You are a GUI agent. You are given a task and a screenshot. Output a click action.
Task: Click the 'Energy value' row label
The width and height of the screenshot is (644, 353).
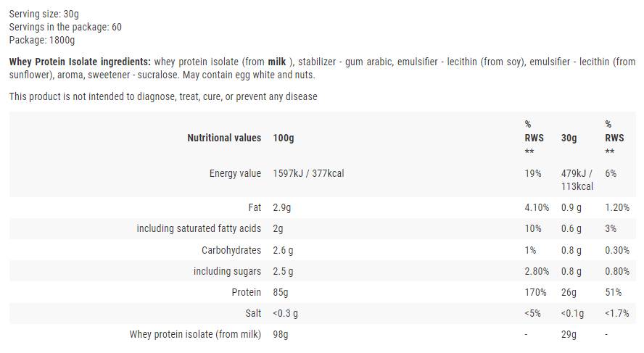[235, 173]
